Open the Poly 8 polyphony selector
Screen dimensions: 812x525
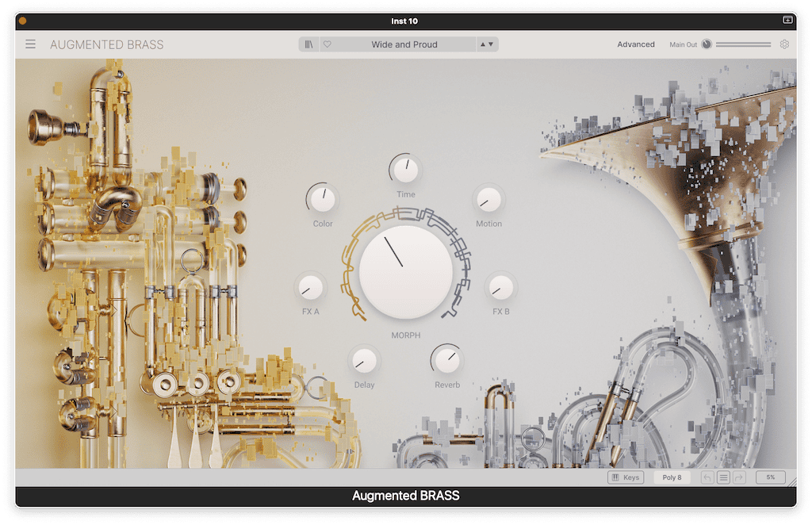(x=672, y=477)
